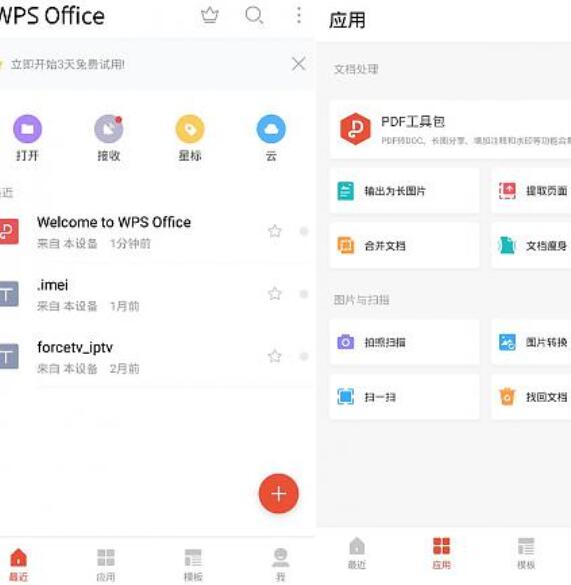Viewport: 571px width, 585px height.
Task: Tap the premium crown icon
Action: coord(210,16)
